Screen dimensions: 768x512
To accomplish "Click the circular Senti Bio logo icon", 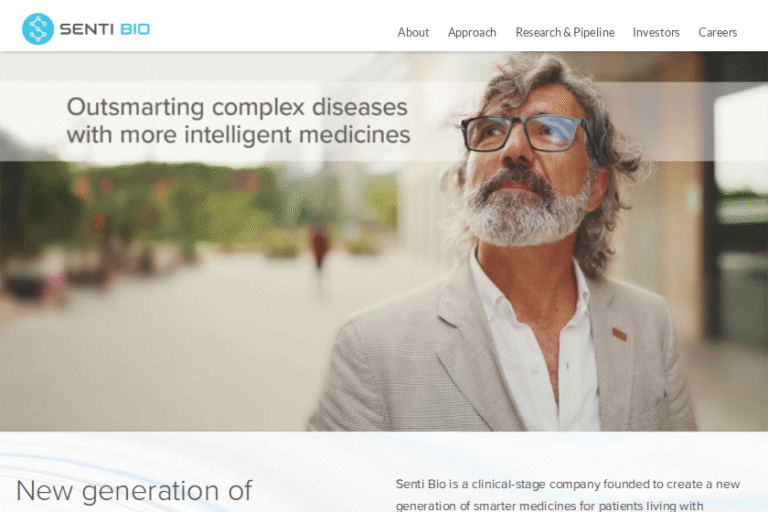I will pos(38,29).
